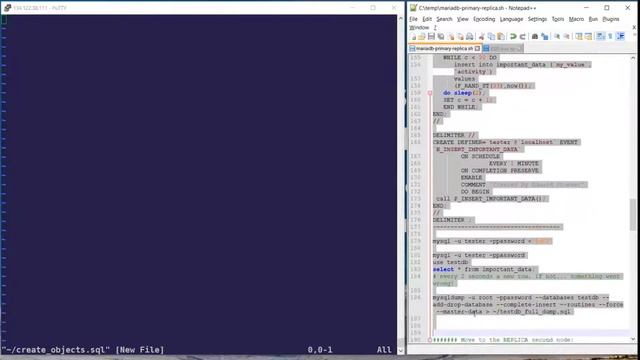Open the View menu

pos(462,19)
